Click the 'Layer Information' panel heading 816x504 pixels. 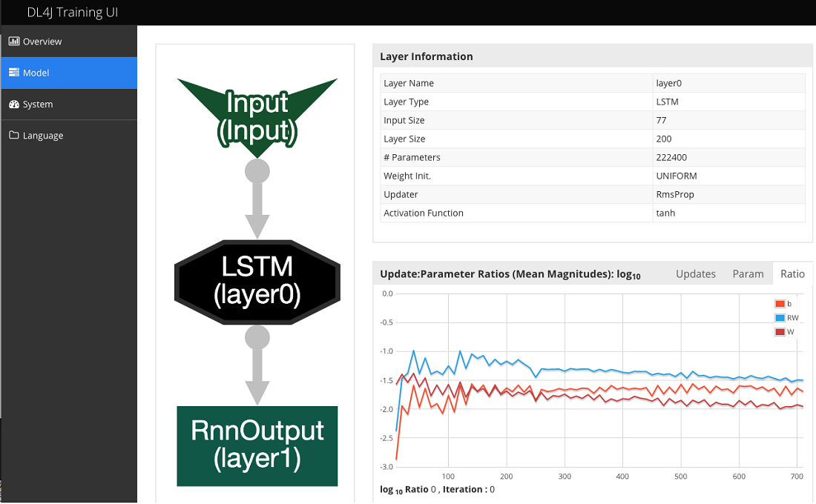tap(427, 56)
